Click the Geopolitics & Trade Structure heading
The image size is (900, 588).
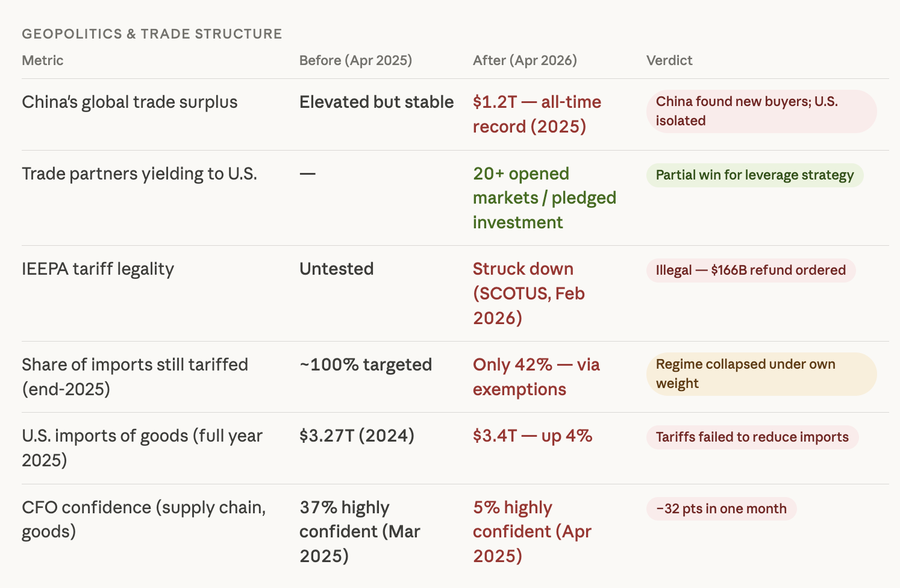point(152,34)
